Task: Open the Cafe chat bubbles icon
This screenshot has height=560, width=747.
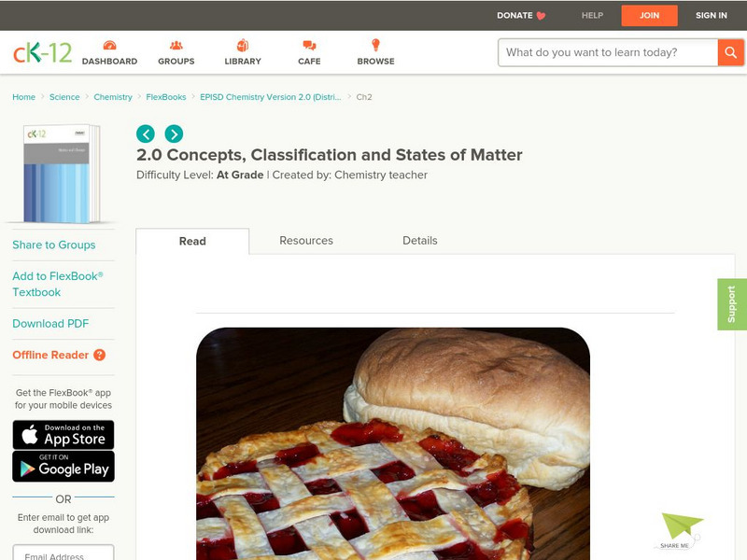Action: coord(309,45)
